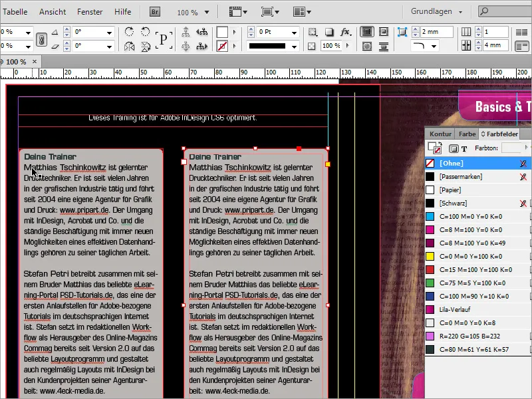Screen dimensions: 532x399
Task: Select the [Ohne] swatch
Action: tap(478, 163)
